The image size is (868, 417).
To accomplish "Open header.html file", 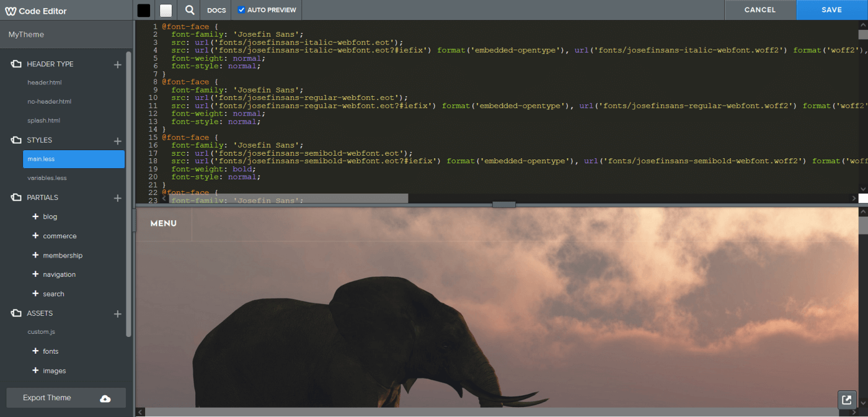I will [45, 83].
